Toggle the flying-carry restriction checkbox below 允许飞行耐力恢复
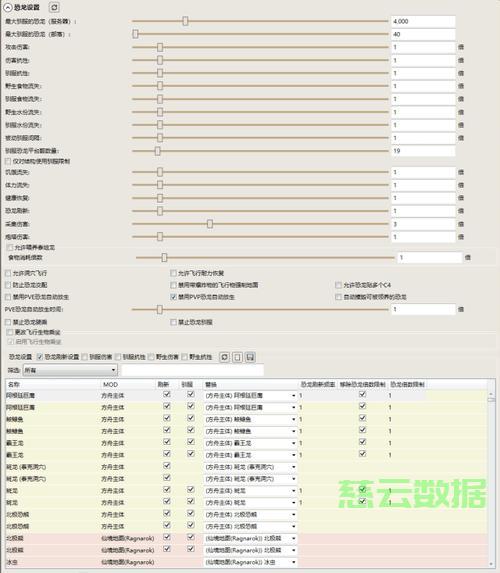500x573 pixels. [x=174, y=285]
